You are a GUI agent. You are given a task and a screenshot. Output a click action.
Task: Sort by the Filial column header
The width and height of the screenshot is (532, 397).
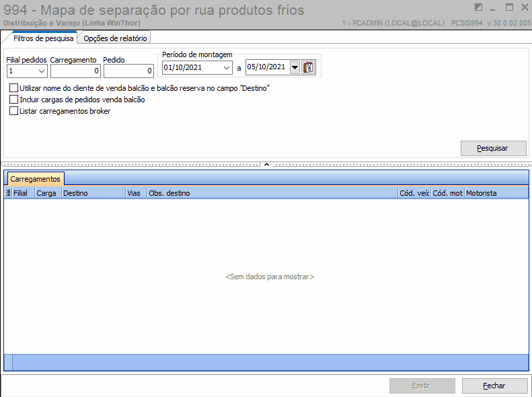coord(23,193)
